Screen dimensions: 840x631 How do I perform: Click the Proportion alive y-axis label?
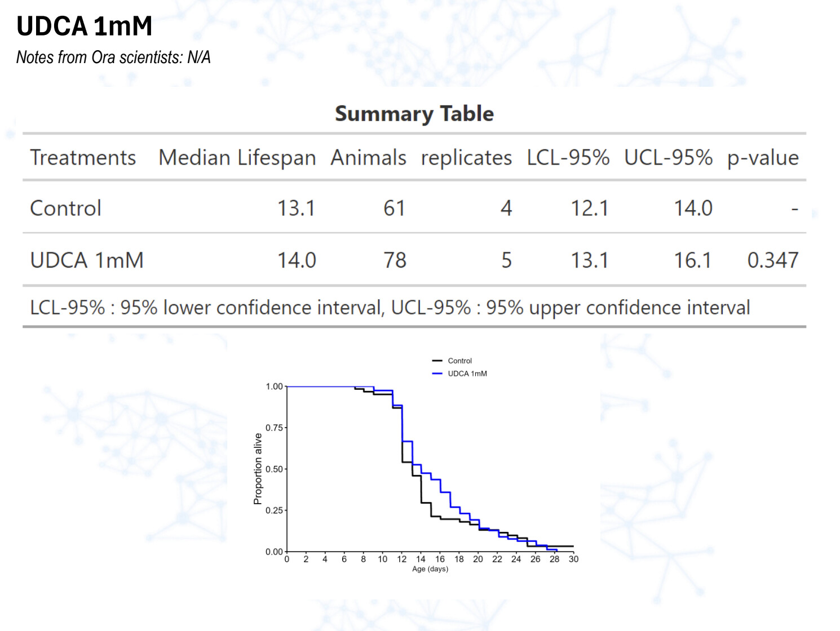point(258,469)
